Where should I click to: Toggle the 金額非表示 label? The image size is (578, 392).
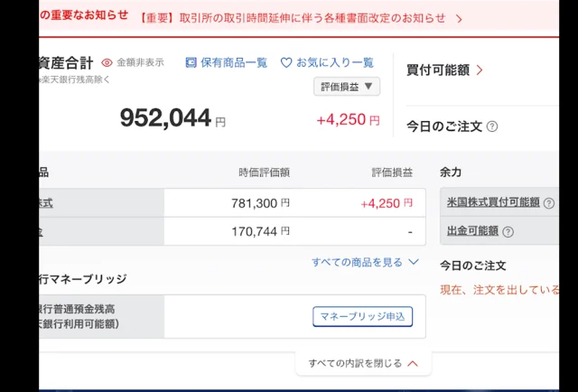coord(140,62)
